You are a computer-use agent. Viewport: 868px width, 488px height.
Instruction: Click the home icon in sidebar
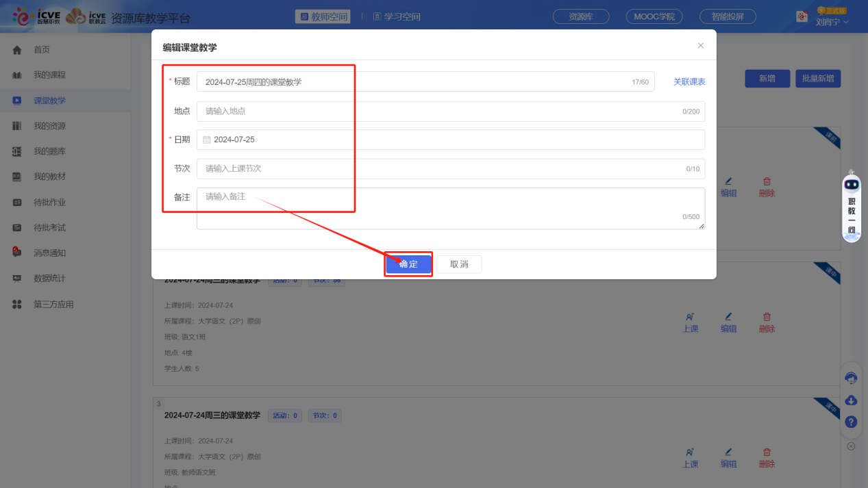pos(17,50)
